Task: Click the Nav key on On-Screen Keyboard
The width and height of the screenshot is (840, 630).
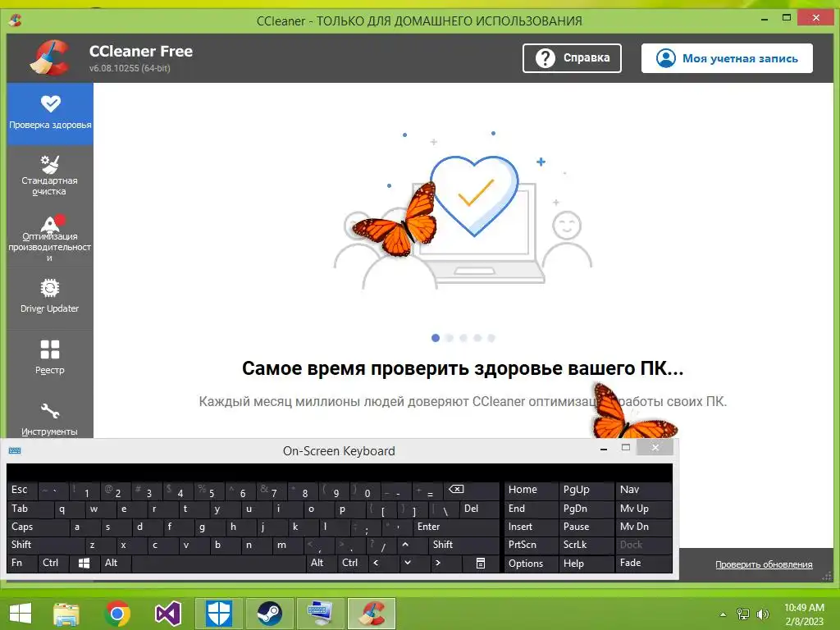Action: 643,490
